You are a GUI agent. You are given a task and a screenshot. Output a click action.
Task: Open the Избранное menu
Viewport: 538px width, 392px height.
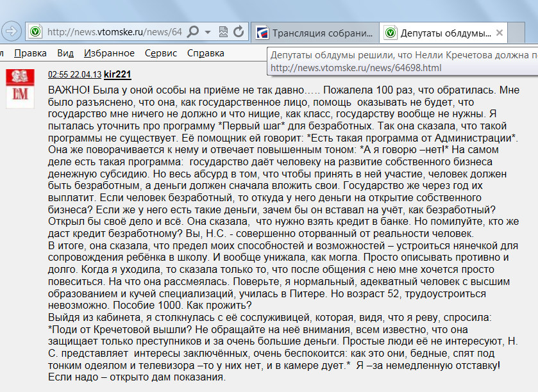(109, 53)
